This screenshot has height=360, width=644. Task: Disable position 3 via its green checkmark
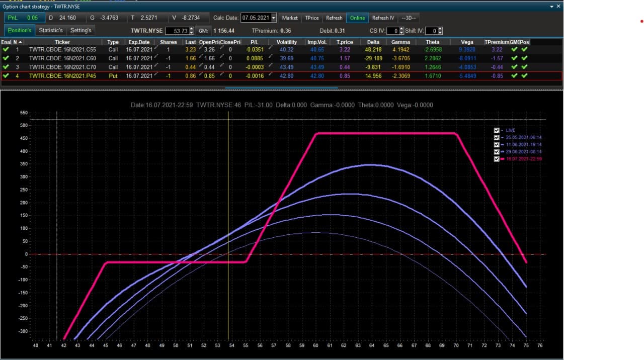pos(6,67)
